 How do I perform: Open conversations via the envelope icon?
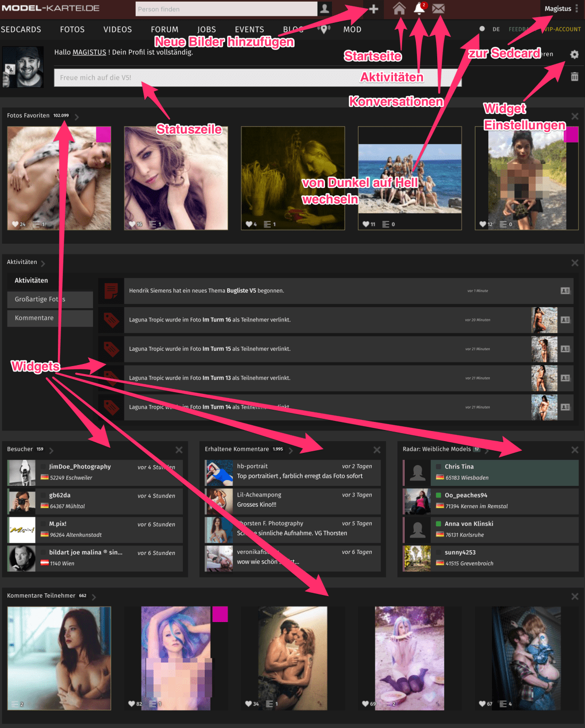click(x=438, y=9)
